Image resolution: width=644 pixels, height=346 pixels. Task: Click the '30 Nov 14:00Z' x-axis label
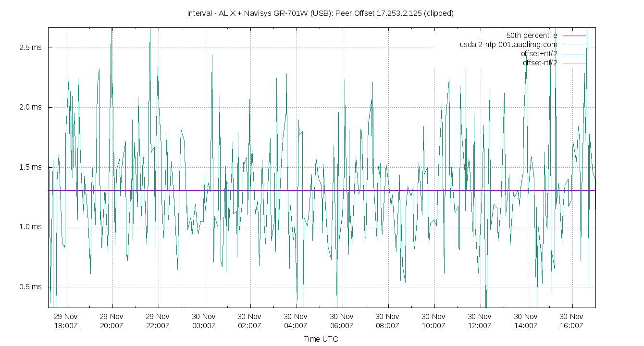click(x=526, y=321)
